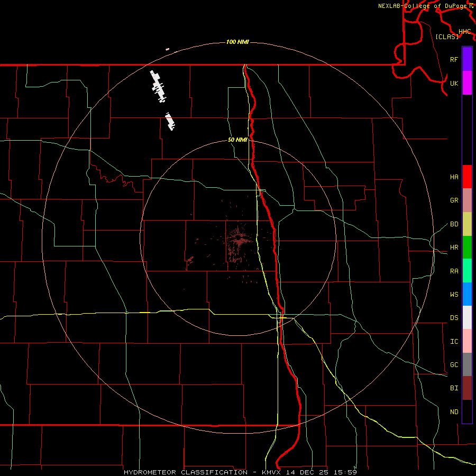Viewport: 476px width, 476px height.
Task: Select the BD yellow legend block
Action: [x=467, y=224]
